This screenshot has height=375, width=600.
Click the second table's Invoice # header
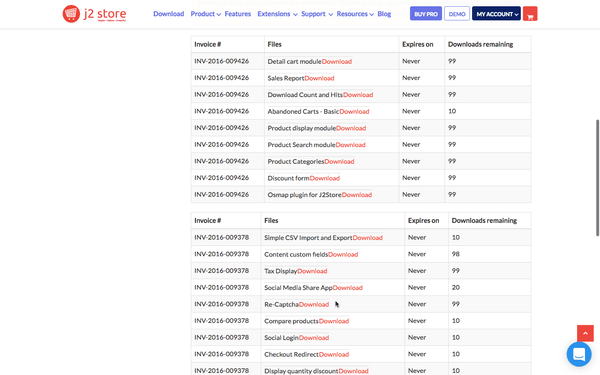[x=208, y=220]
